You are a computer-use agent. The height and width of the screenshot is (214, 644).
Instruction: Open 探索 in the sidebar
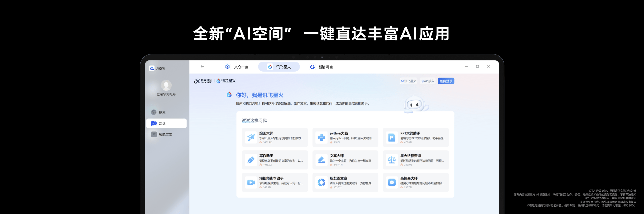pos(162,112)
